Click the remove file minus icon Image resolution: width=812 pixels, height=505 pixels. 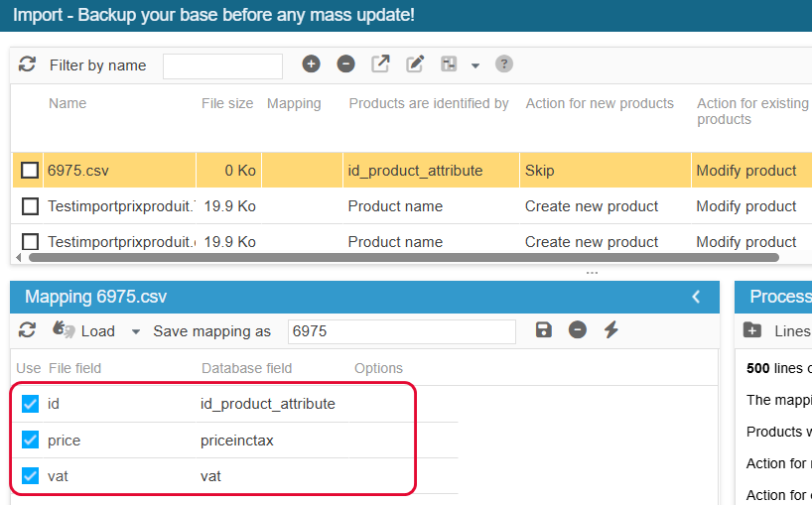(345, 64)
